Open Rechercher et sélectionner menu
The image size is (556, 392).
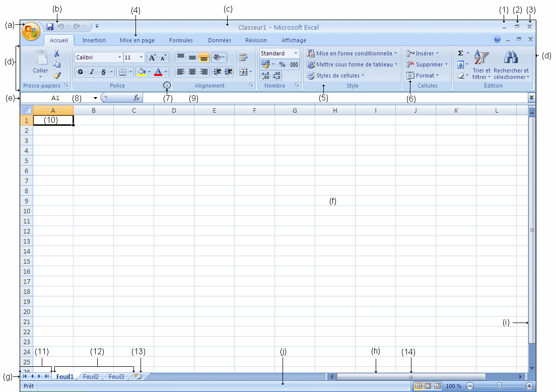click(x=511, y=64)
